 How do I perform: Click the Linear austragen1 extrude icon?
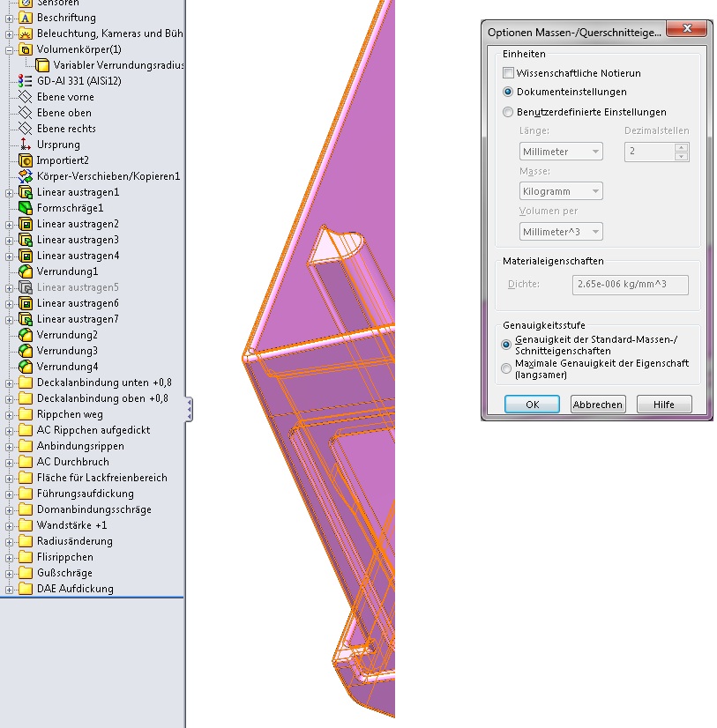(26, 192)
